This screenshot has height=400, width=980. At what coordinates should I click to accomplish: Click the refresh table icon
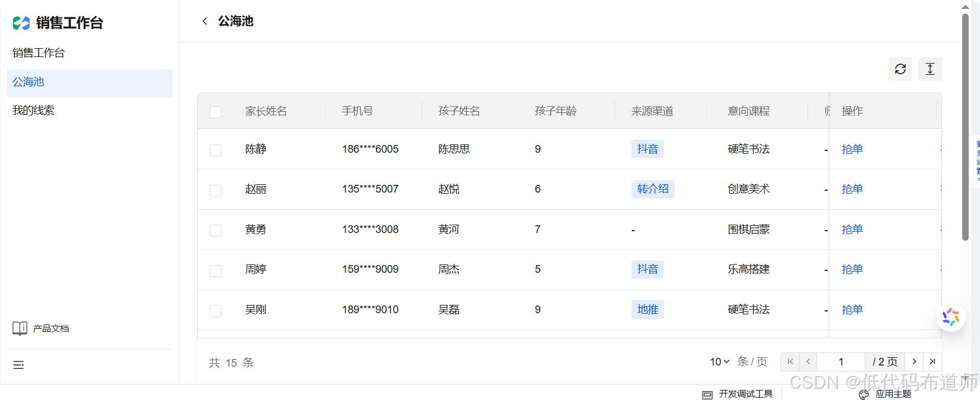(900, 69)
